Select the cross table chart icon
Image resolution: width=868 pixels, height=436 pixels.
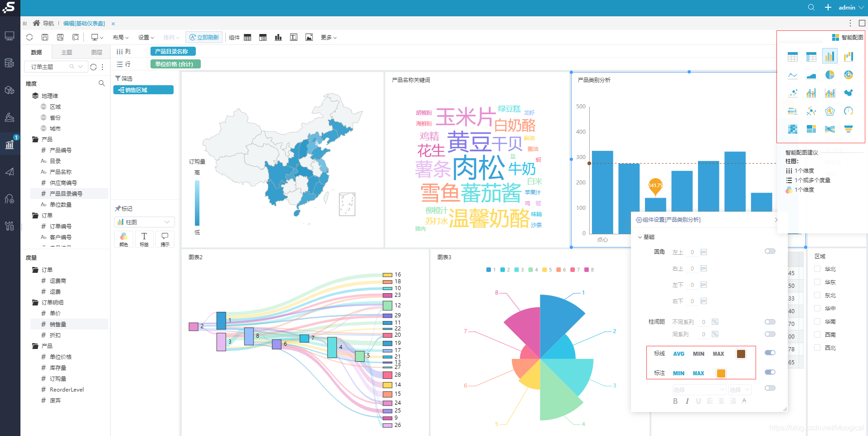[x=811, y=57]
